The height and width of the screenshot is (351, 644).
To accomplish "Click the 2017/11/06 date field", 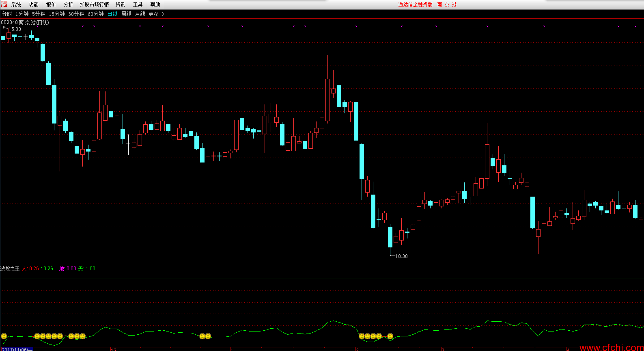I will coord(17,349).
